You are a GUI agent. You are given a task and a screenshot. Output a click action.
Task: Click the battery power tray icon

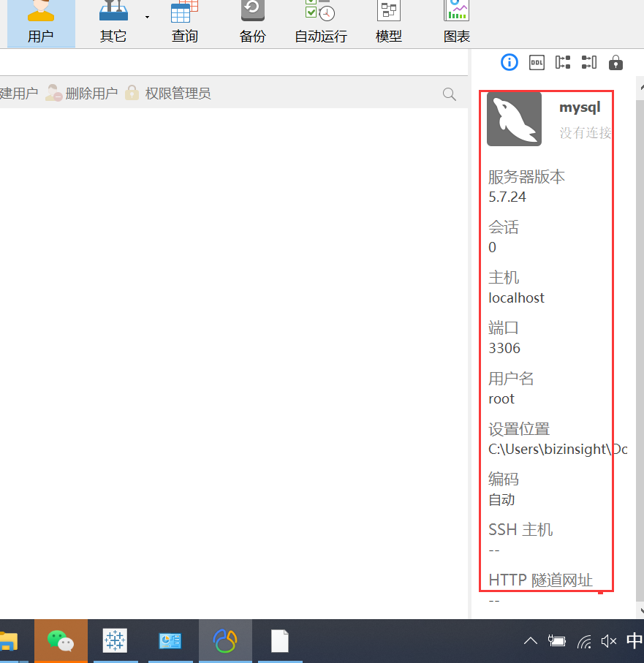click(x=557, y=641)
